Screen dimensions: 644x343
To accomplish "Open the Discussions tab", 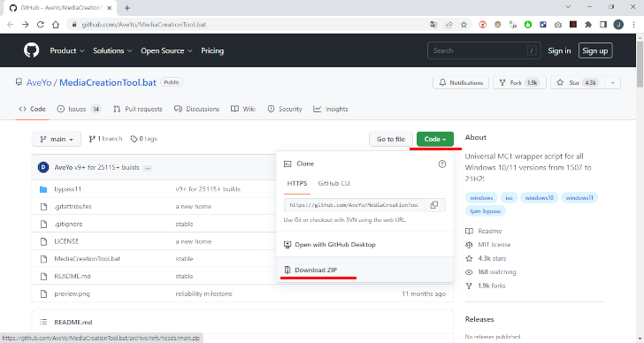I will tap(196, 109).
